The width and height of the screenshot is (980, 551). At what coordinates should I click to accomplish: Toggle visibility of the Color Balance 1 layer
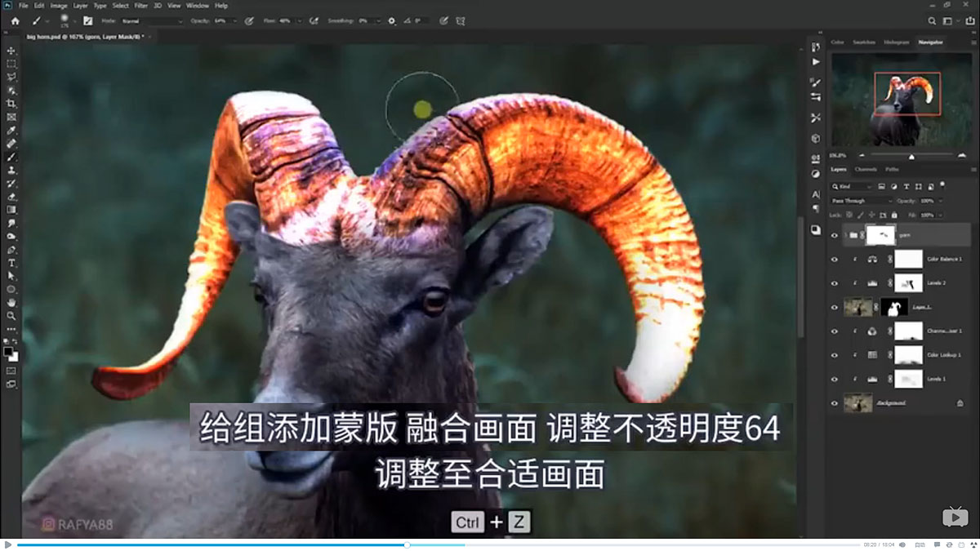coord(834,259)
